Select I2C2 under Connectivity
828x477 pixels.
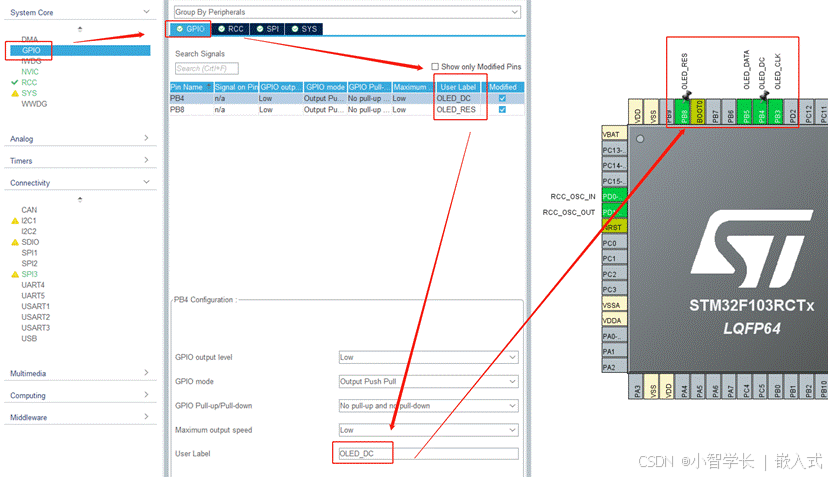pos(29,231)
